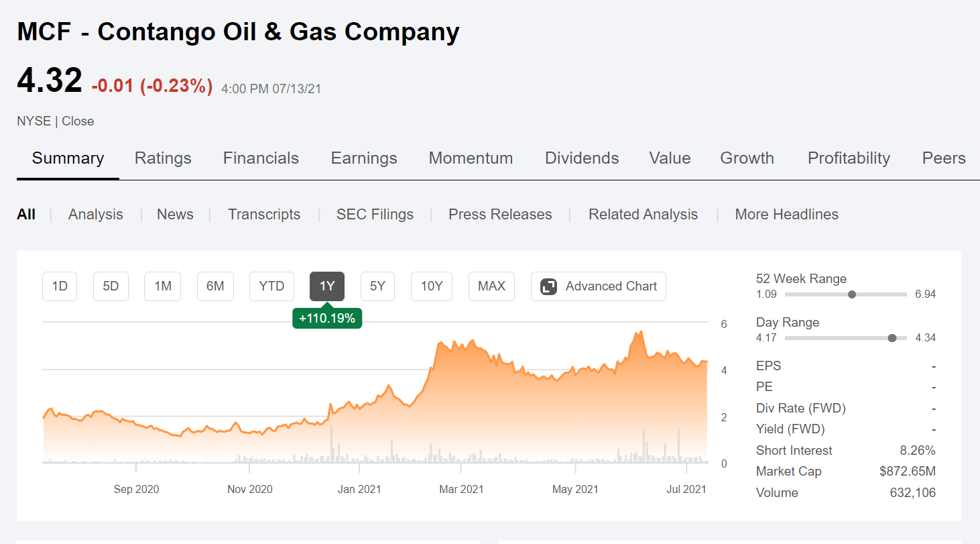Image resolution: width=980 pixels, height=544 pixels.
Task: Click the 52 Week Range slider handle
Action: click(851, 294)
